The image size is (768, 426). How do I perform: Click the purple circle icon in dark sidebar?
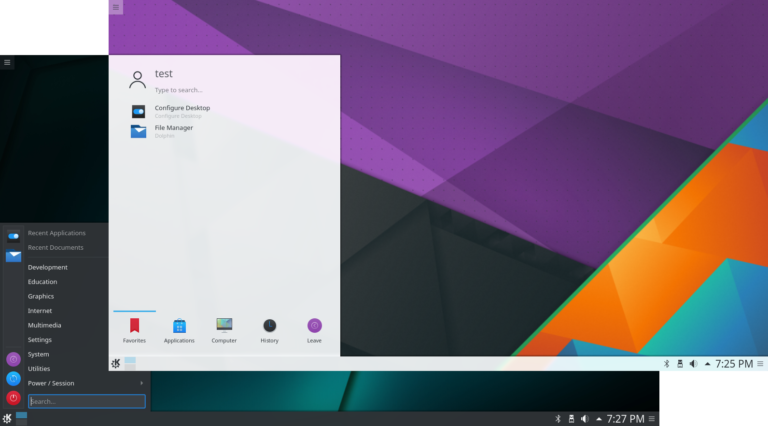pyautogui.click(x=13, y=359)
